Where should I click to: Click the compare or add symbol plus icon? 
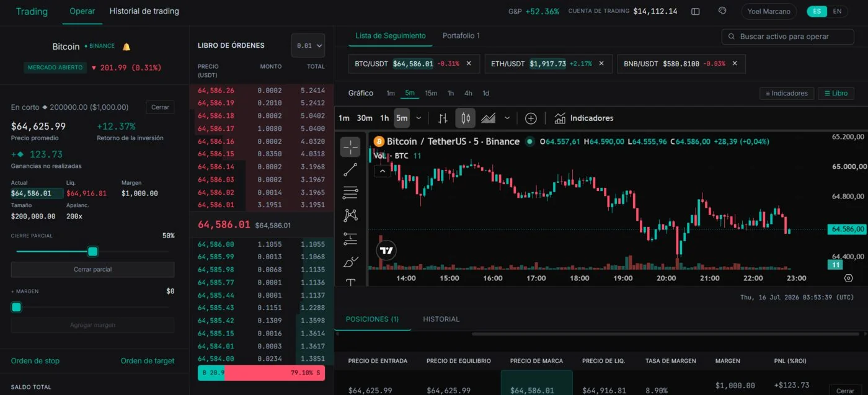(531, 118)
